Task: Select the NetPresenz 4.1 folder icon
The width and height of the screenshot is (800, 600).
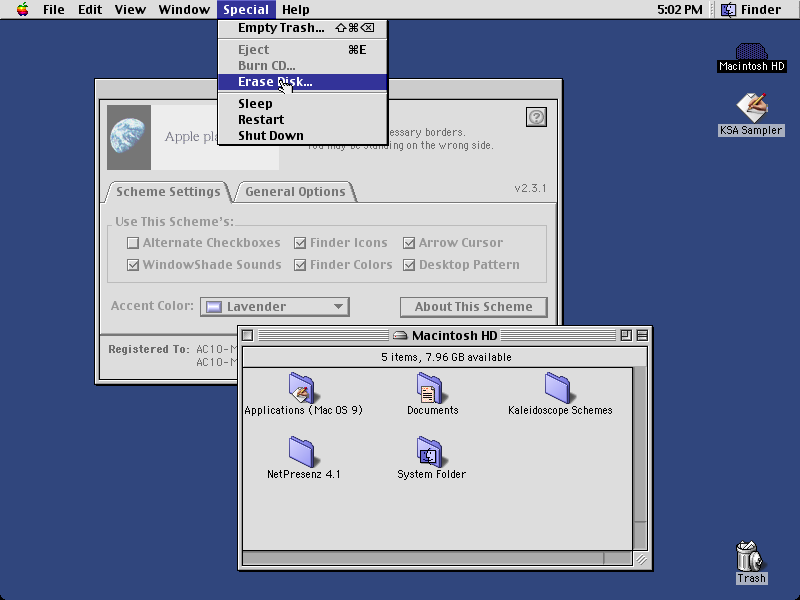Action: (x=302, y=452)
